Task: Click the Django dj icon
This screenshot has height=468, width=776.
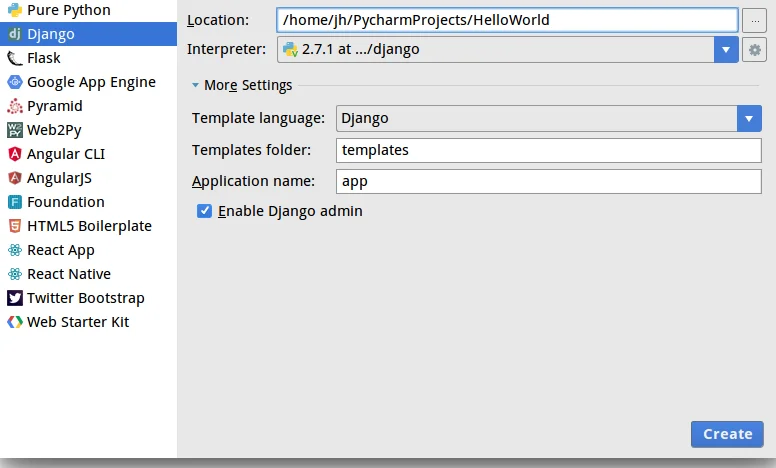Action: pos(15,34)
